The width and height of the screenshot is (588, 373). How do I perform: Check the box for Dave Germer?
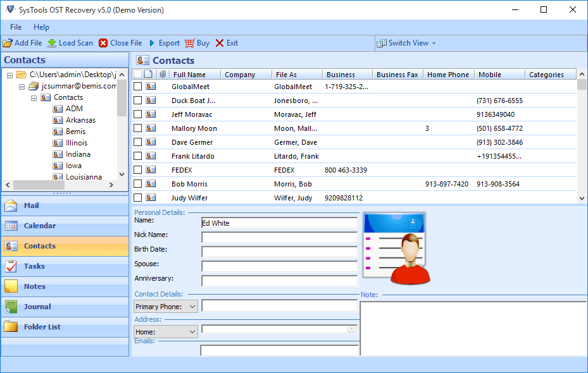point(137,142)
